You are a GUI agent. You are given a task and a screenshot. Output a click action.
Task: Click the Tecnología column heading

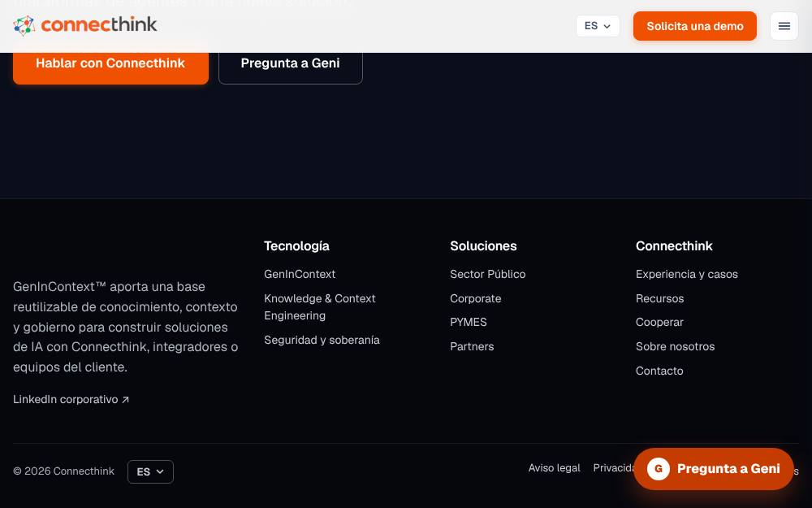[x=296, y=245]
